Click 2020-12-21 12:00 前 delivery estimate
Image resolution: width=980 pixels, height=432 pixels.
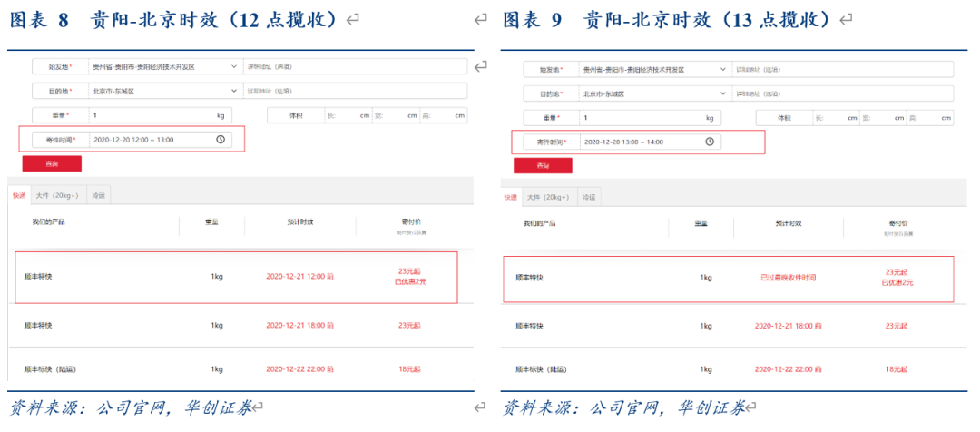coord(299,276)
